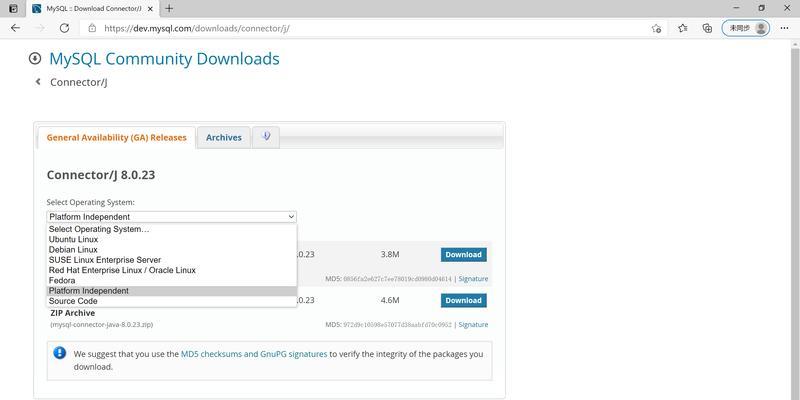The width and height of the screenshot is (800, 400).
Task: Select the MySQL Download Connector/J browser tab
Action: (x=93, y=9)
